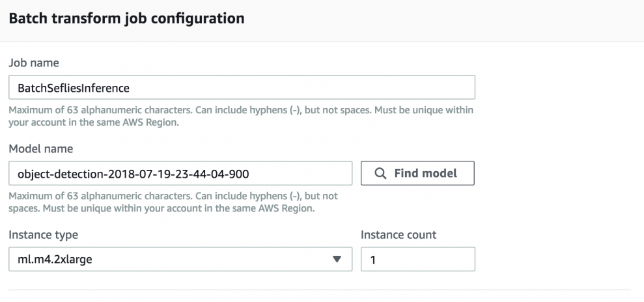Click the help text under Model name
The height and width of the screenshot is (302, 644).
coord(173,201)
